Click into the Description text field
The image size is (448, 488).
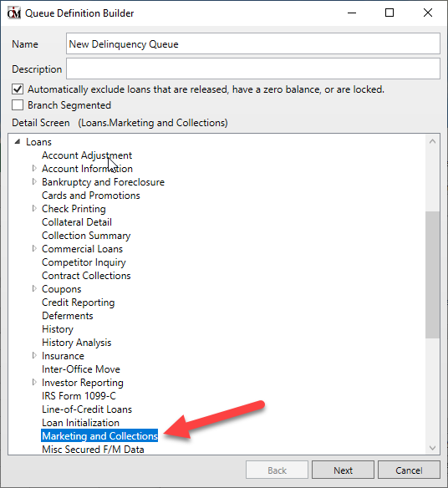pos(253,69)
